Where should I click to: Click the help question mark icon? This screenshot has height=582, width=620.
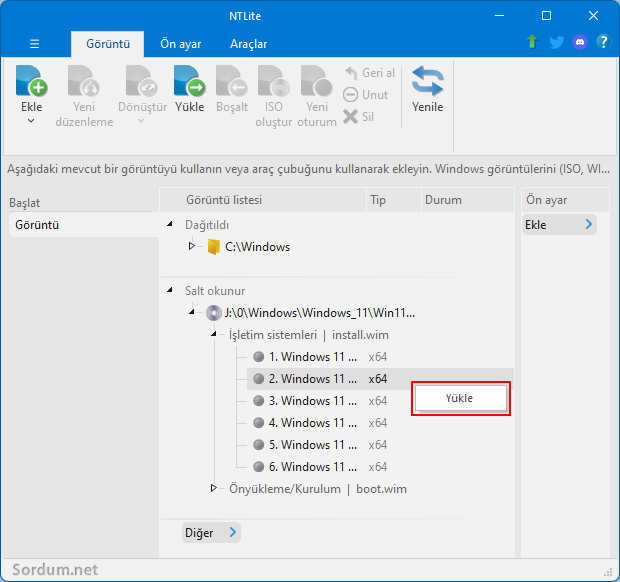pyautogui.click(x=603, y=42)
